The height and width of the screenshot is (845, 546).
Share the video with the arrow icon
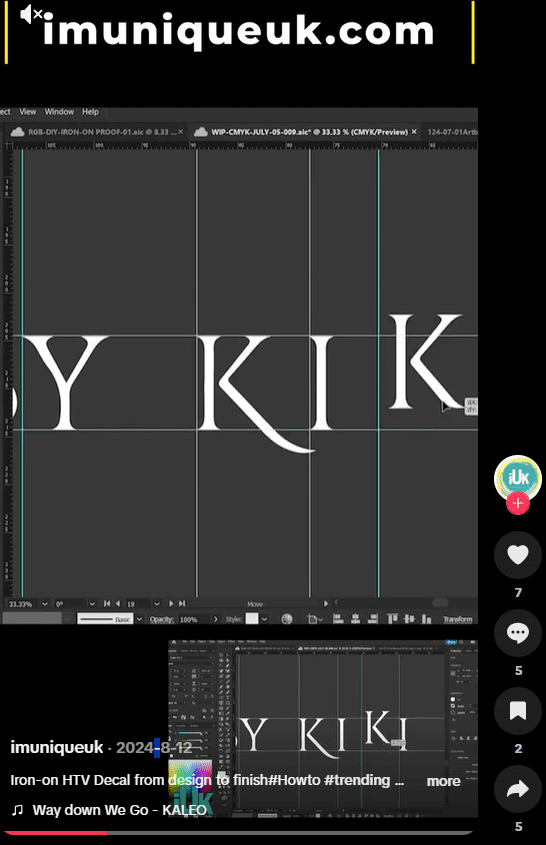[517, 789]
